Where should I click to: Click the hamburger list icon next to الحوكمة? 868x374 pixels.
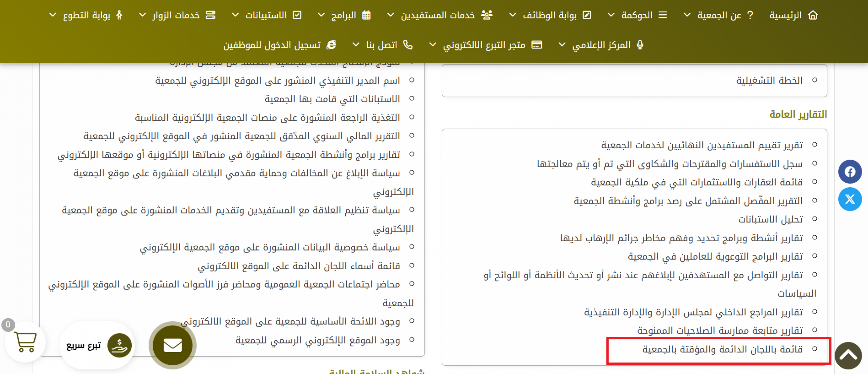click(663, 15)
